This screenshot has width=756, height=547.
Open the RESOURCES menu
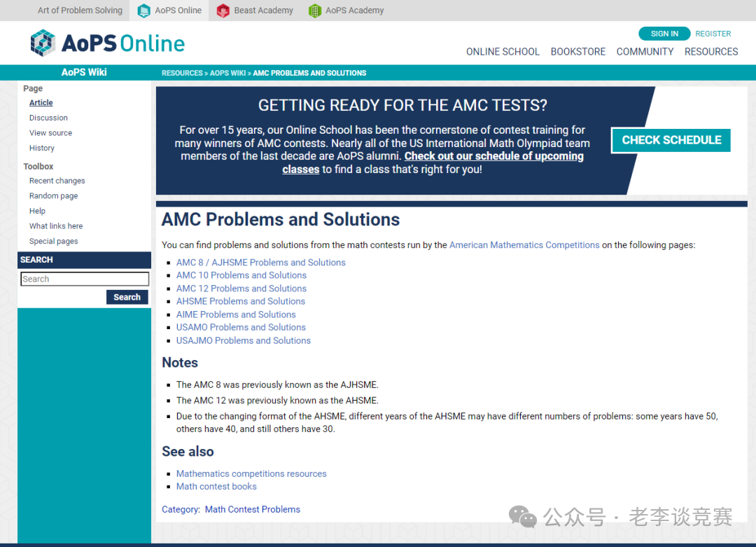click(x=711, y=52)
